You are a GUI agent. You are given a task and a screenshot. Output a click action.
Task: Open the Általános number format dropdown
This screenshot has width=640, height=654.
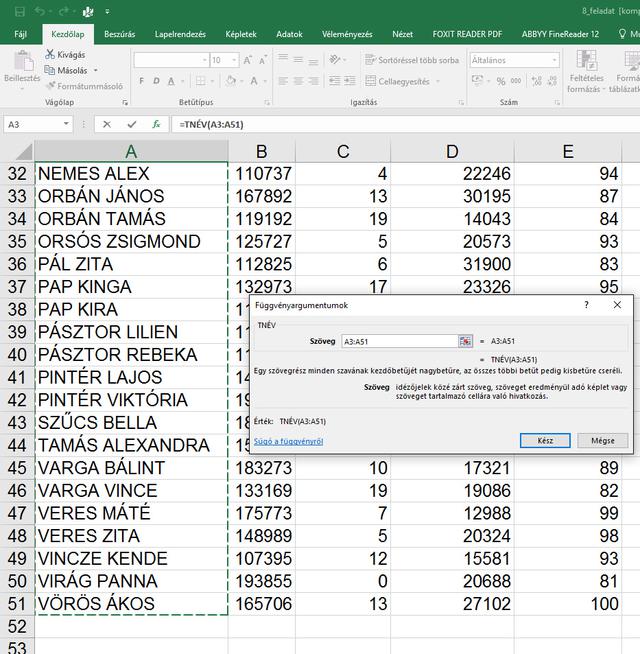point(554,60)
